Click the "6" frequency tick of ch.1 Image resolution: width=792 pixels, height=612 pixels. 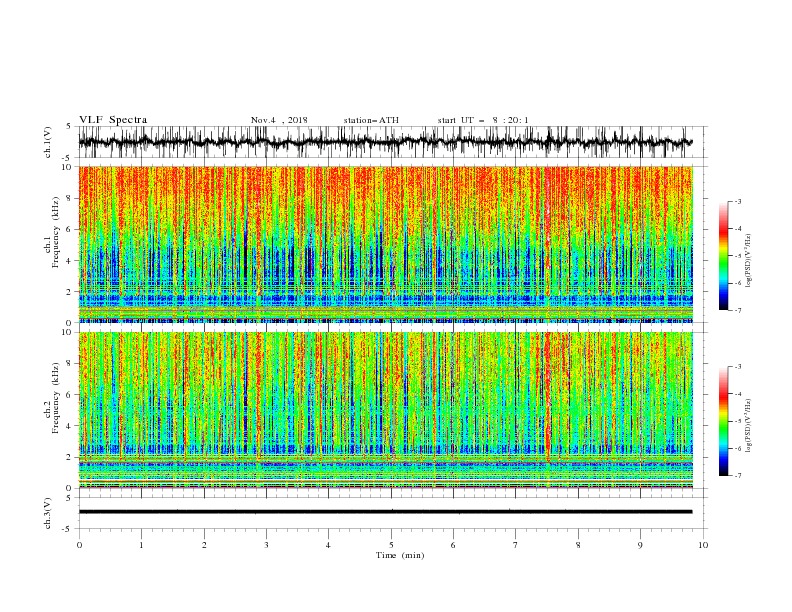[71, 230]
